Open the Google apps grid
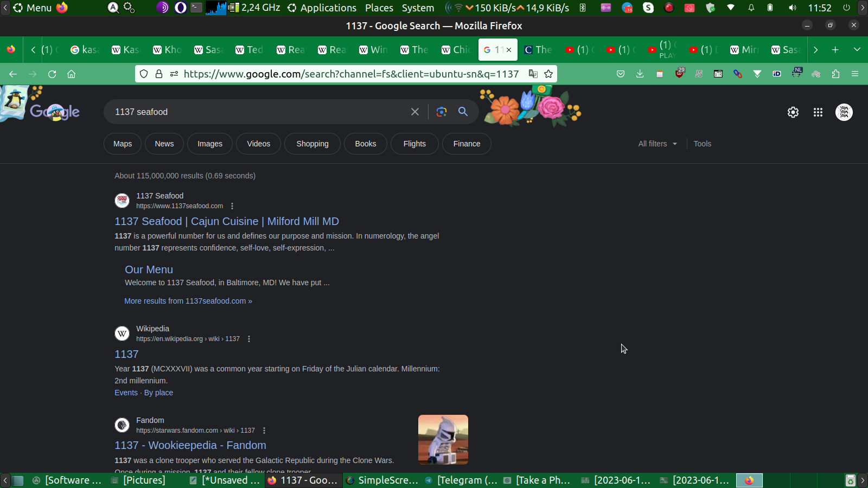Viewport: 868px width, 488px height. (x=818, y=112)
